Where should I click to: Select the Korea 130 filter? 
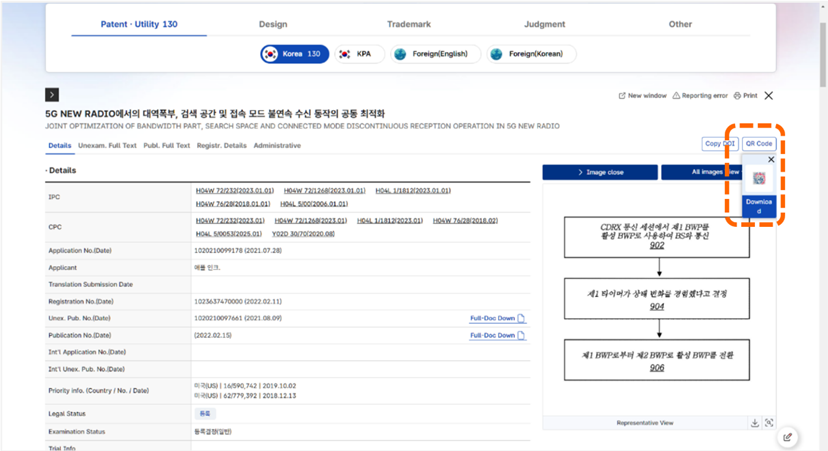click(294, 54)
